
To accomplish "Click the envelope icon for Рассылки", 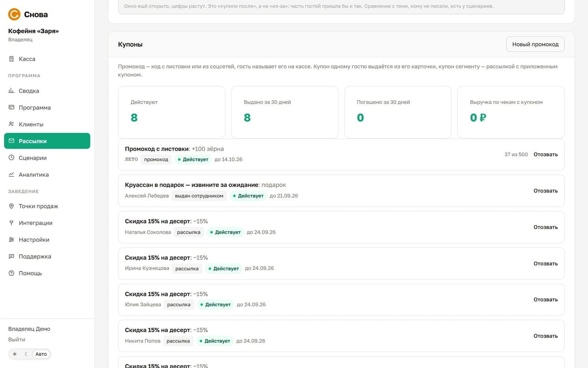I will (11, 141).
